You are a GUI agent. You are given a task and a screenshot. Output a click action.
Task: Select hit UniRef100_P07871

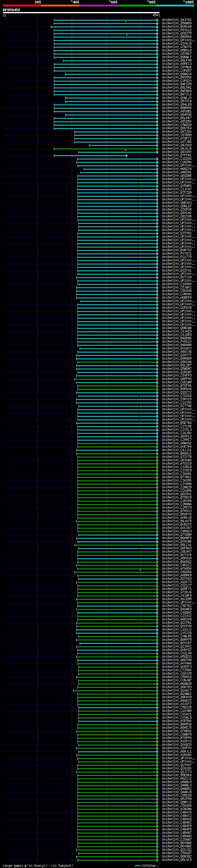[177, 253]
